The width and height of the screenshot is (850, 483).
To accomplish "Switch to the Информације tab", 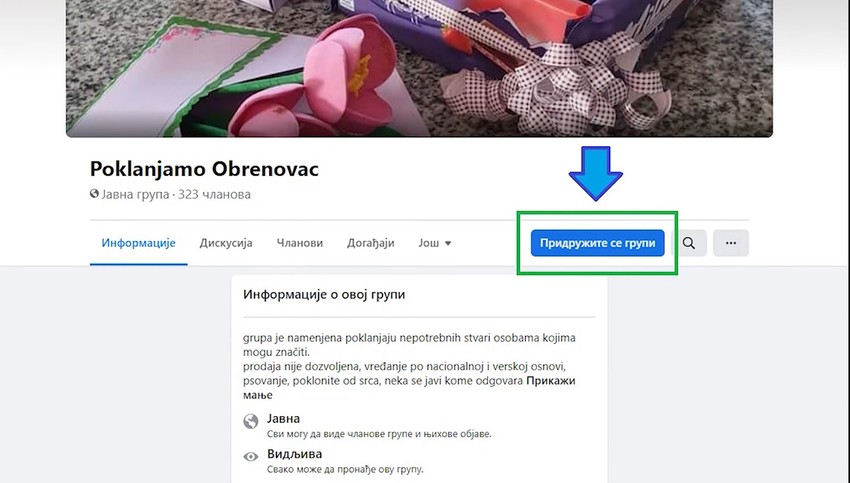I will [x=138, y=243].
